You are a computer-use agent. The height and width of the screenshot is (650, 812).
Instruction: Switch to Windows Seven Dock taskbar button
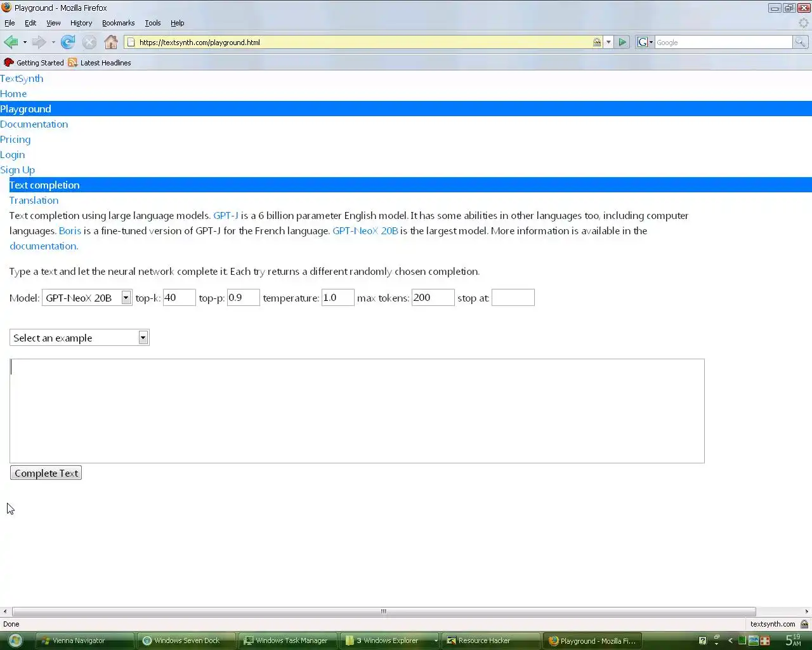(187, 640)
